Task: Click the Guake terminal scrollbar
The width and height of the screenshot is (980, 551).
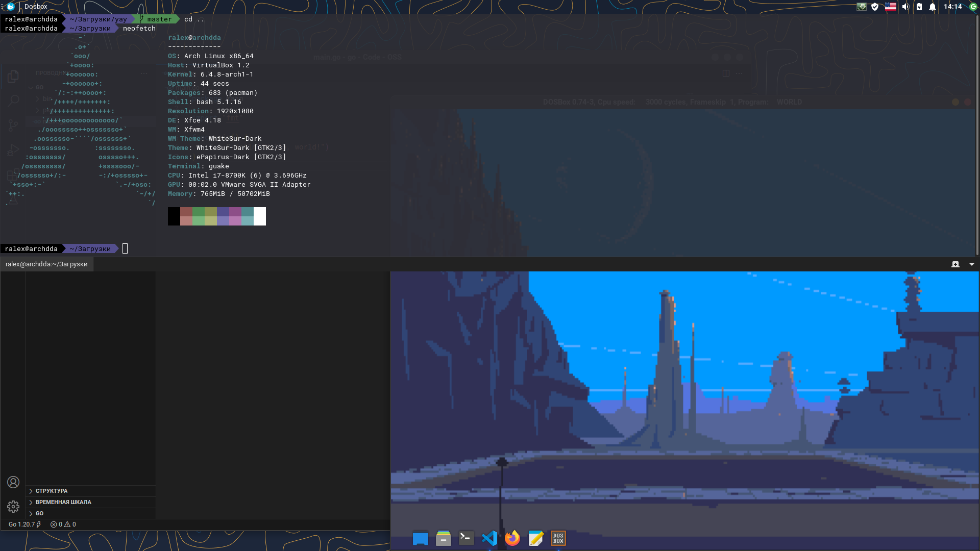Action: pos(976,135)
